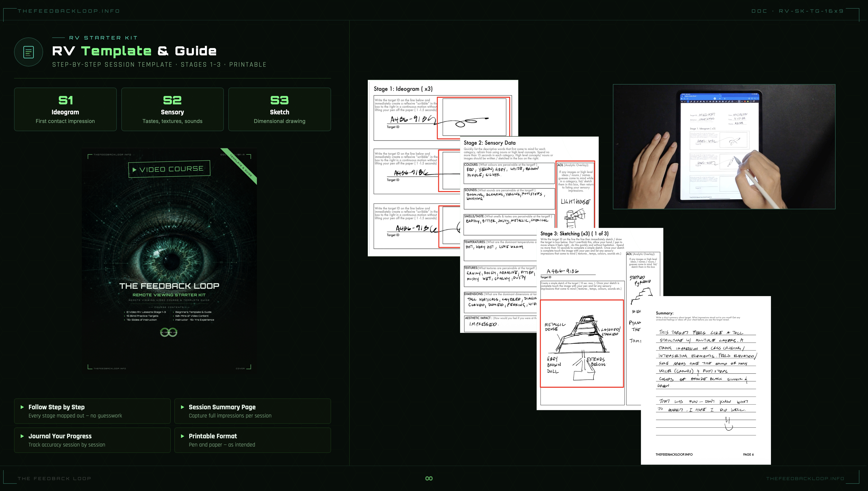This screenshot has width=868, height=491.
Task: Click the 'First contact impression' description
Action: 65,121
